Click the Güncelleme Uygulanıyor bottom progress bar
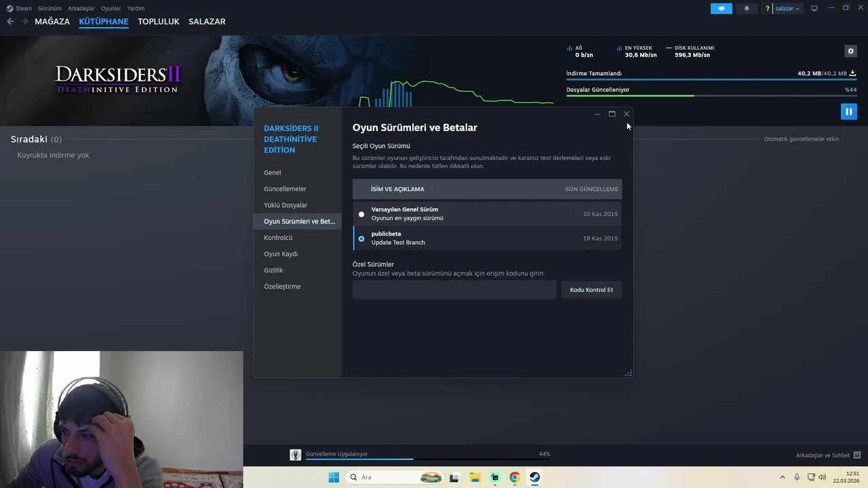The height and width of the screenshot is (488, 868). (428, 459)
